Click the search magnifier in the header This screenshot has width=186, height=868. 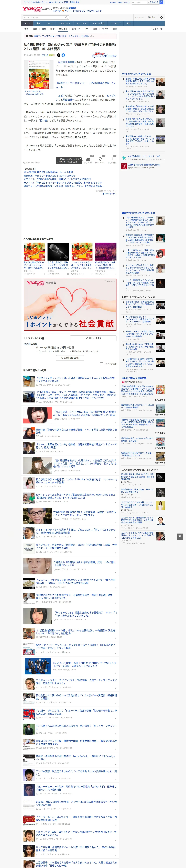tap(161, 2)
